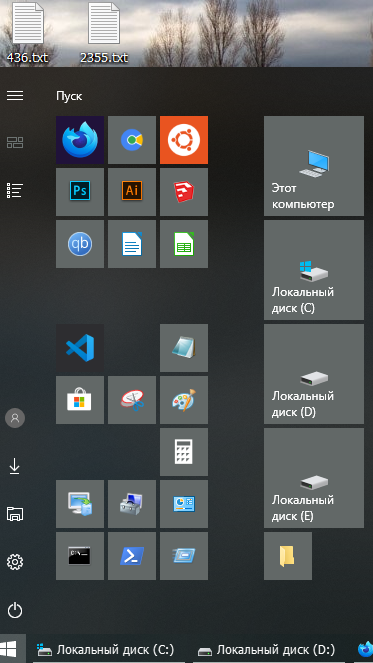This screenshot has height=663, width=373.
Task: Open the Firefox Developer Edition tile
Action: pyautogui.click(x=80, y=140)
